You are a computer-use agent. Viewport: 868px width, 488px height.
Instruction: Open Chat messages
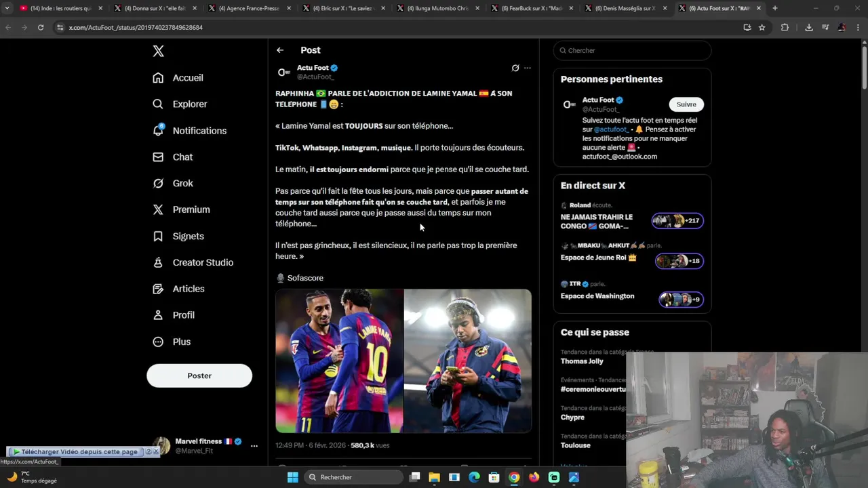[x=173, y=157]
